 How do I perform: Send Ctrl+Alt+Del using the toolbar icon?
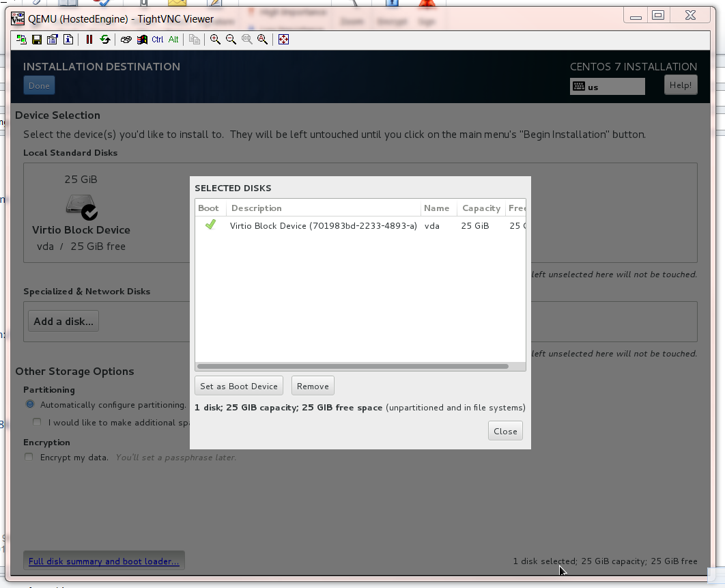126,40
